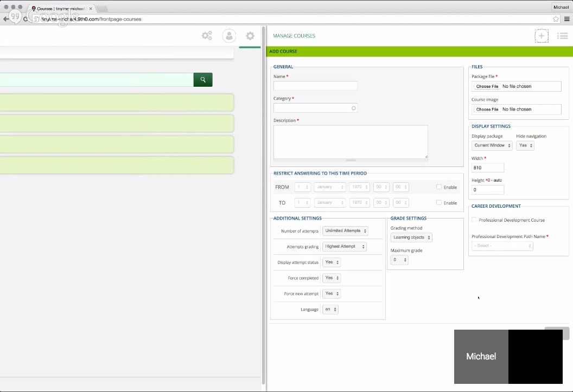This screenshot has height=392, width=573.
Task: Enable the FROM time restriction checkbox
Action: tap(438, 187)
